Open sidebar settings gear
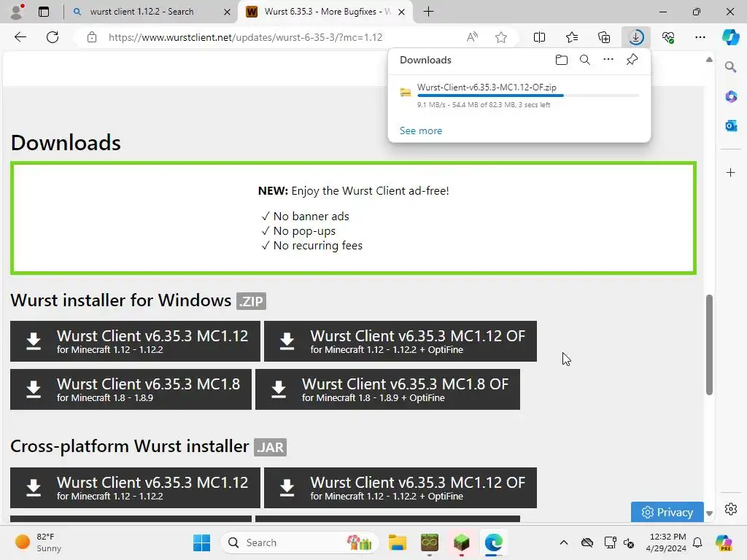This screenshot has height=560, width=747. tap(731, 509)
